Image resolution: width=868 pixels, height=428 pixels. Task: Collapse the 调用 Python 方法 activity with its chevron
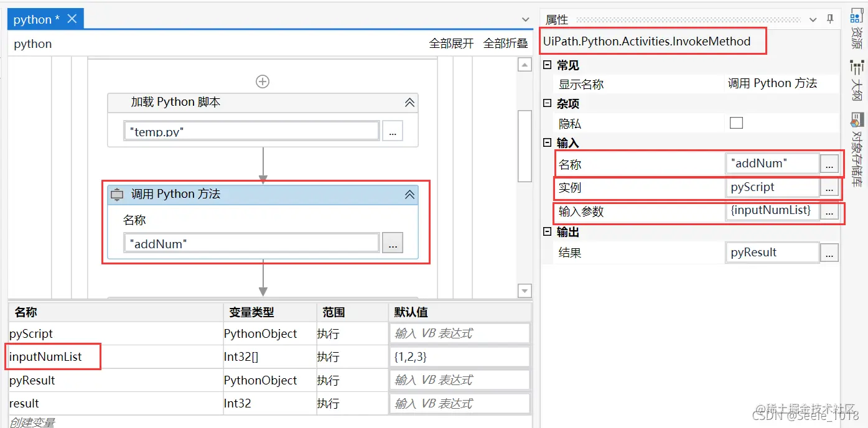tap(409, 194)
